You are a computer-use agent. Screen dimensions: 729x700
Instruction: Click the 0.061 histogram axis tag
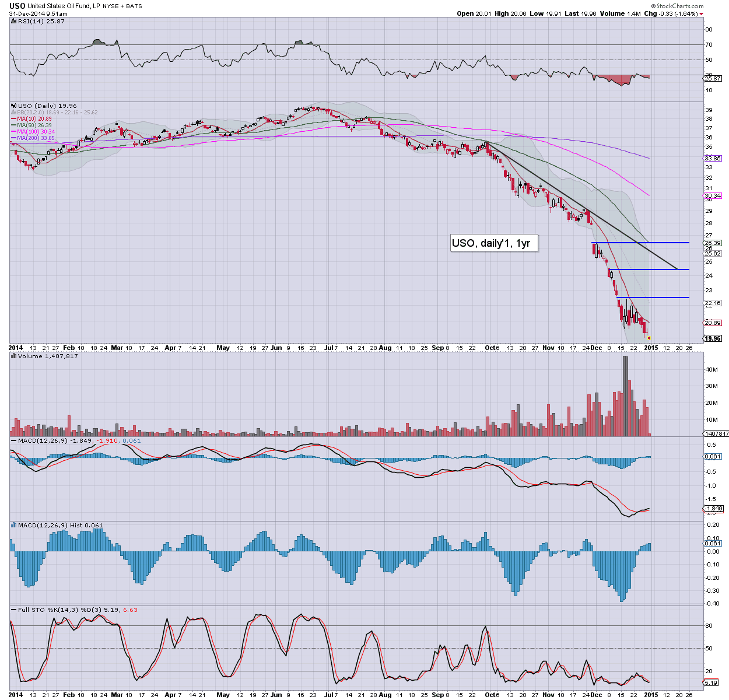(713, 543)
